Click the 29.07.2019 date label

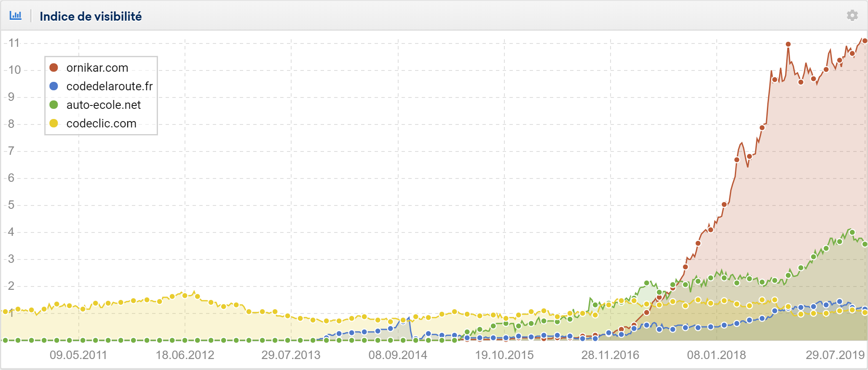coord(836,355)
